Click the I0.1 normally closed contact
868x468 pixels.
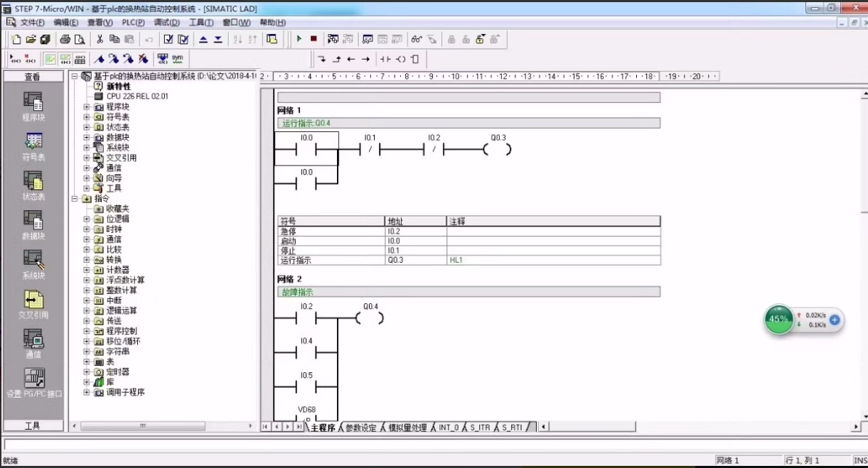point(370,149)
